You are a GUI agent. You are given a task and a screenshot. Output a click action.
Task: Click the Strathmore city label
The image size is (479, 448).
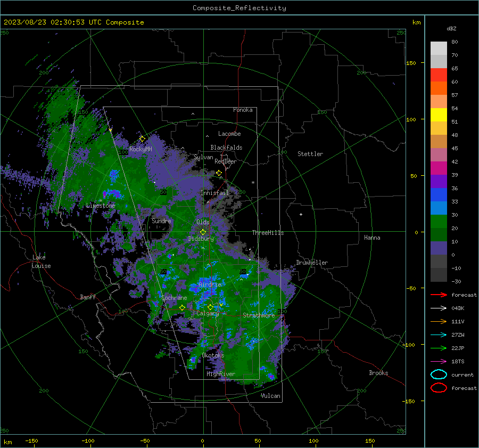tap(259, 315)
